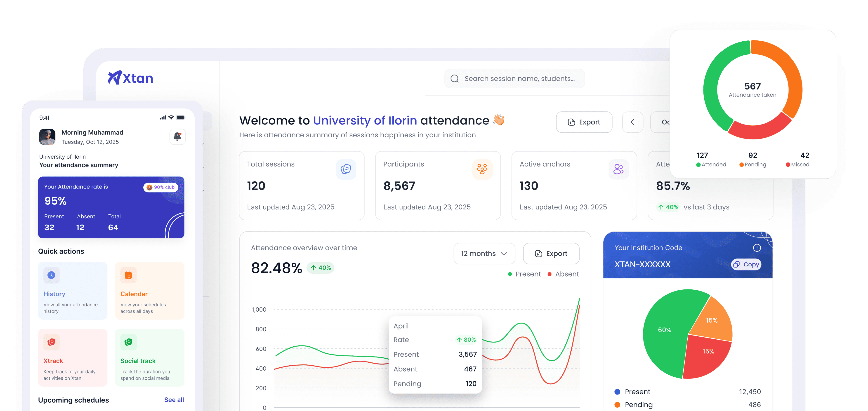Click the mobile Wi-Fi status icon

[x=171, y=117]
